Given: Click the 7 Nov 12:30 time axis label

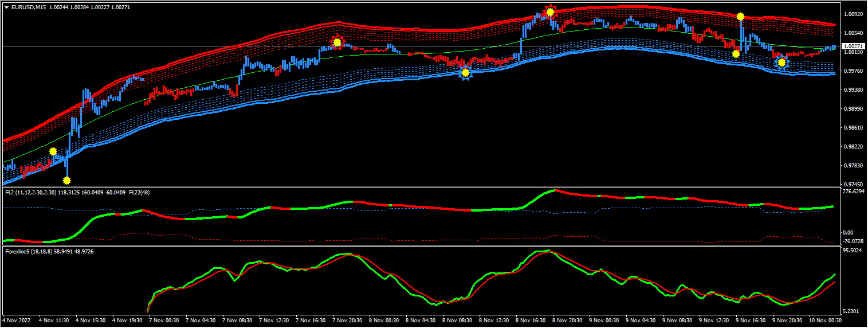Looking at the screenshot, I should click(274, 320).
